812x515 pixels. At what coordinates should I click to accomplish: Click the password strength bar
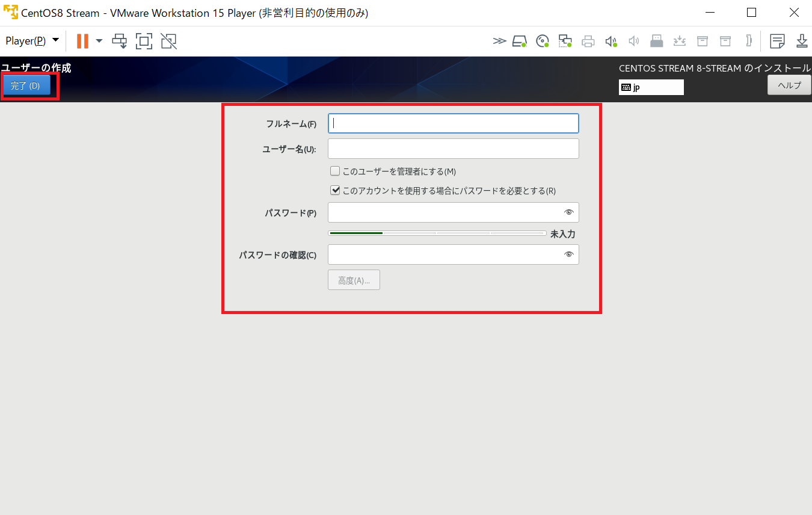[x=437, y=233]
